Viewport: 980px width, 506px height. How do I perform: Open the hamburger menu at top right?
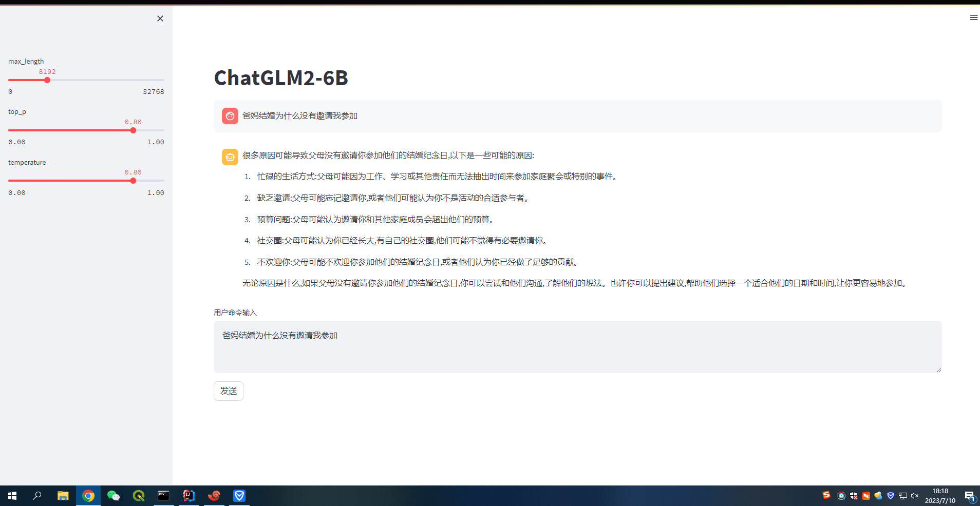[973, 17]
